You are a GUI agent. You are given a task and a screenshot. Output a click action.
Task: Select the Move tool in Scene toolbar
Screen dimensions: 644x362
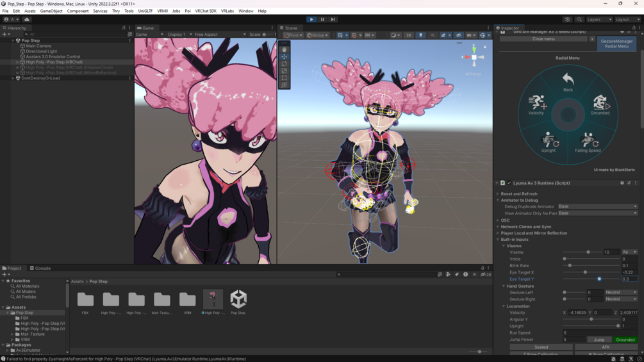pyautogui.click(x=285, y=56)
